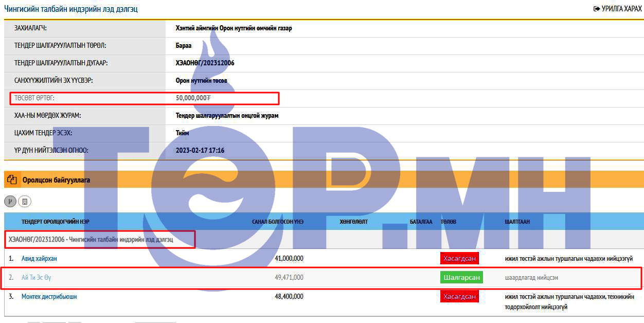The image size is (644, 323).
Task: Click the arrow icon before УРИЛГА ХАРАХ
Action: [x=597, y=9]
